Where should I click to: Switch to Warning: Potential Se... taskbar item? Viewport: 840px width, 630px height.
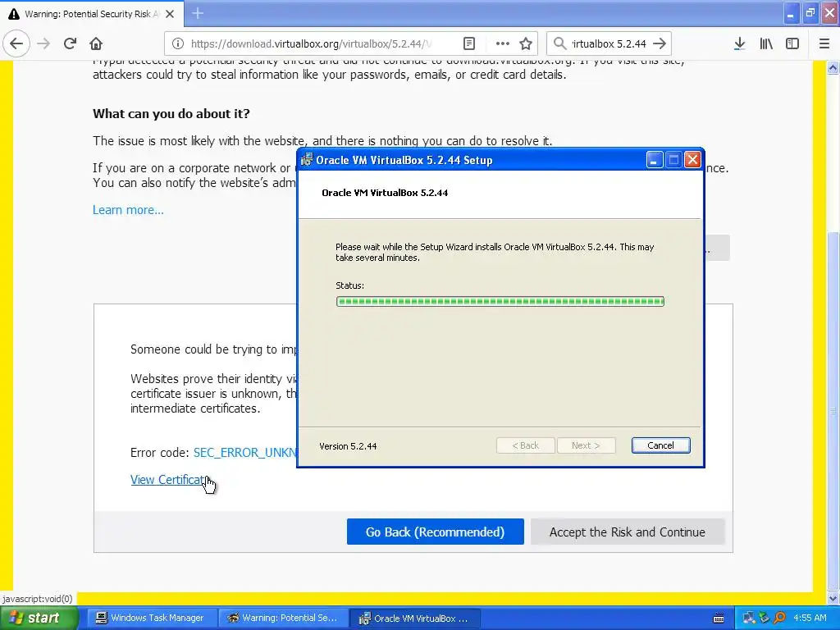(282, 618)
